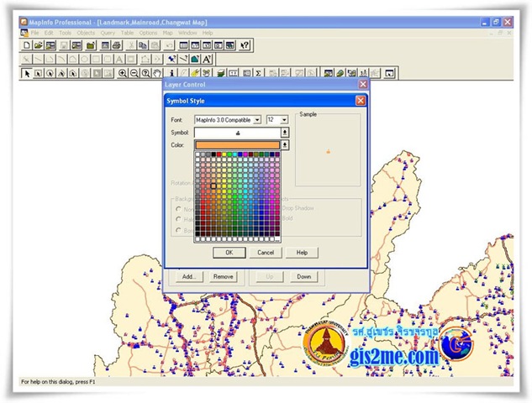The image size is (532, 403).
Task: Click the context Help arrow-question icon
Action: click(x=245, y=45)
